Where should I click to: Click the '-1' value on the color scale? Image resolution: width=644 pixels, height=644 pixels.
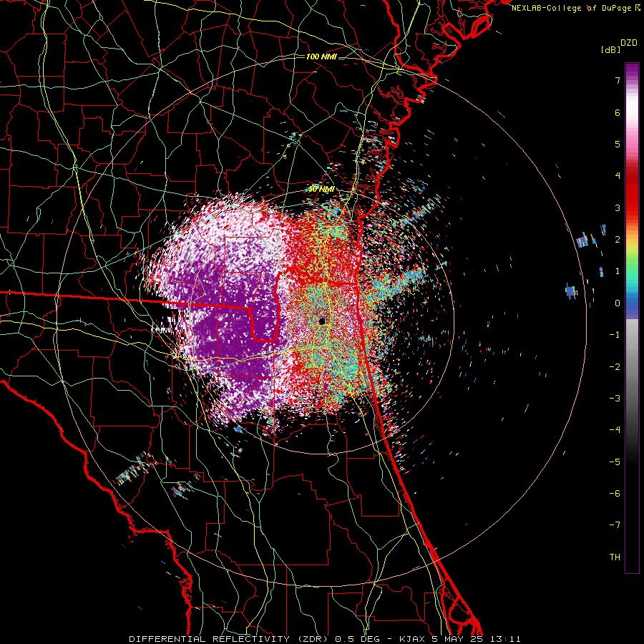[x=615, y=335]
